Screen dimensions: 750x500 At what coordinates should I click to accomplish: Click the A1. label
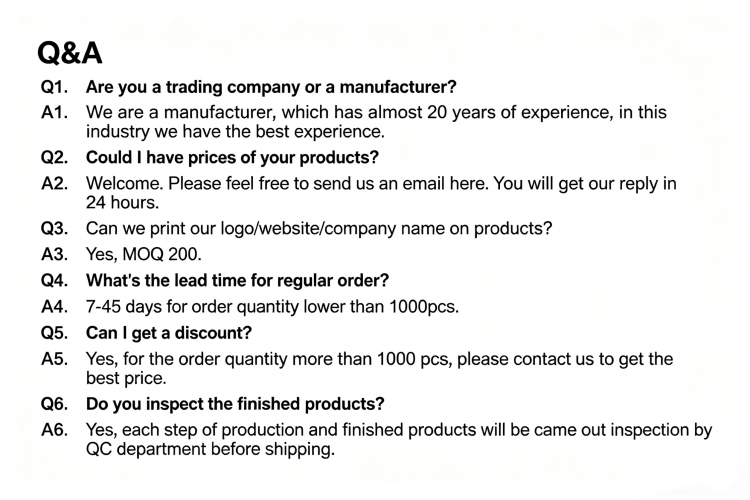tap(54, 112)
